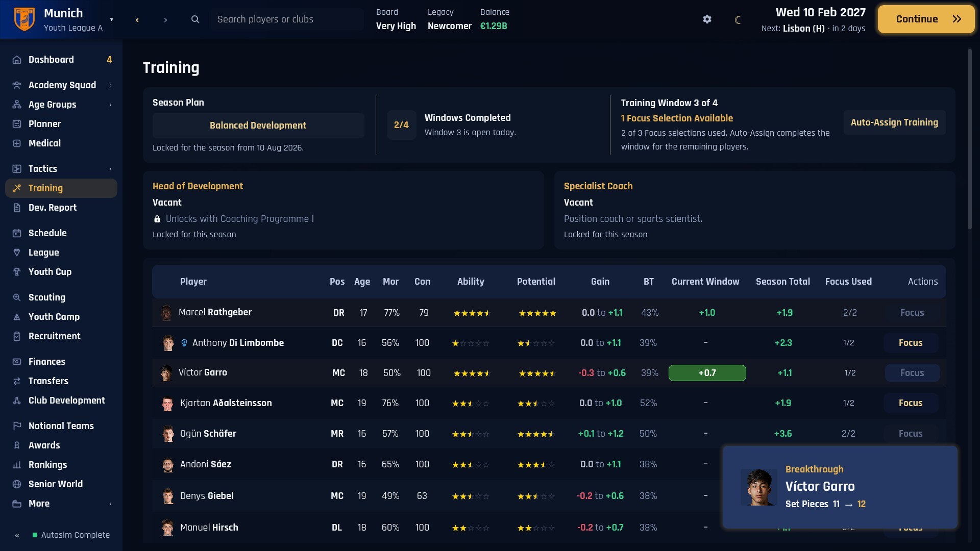Screen dimensions: 980x551
Task: Open the Munich club dropdown arrow
Action: [x=111, y=19]
